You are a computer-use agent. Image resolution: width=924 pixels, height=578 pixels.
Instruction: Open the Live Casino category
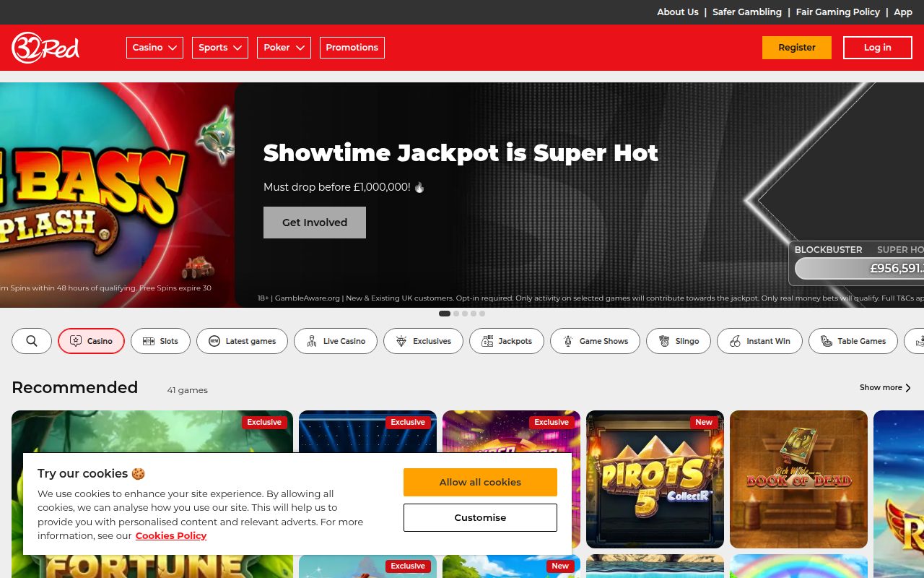click(x=336, y=341)
